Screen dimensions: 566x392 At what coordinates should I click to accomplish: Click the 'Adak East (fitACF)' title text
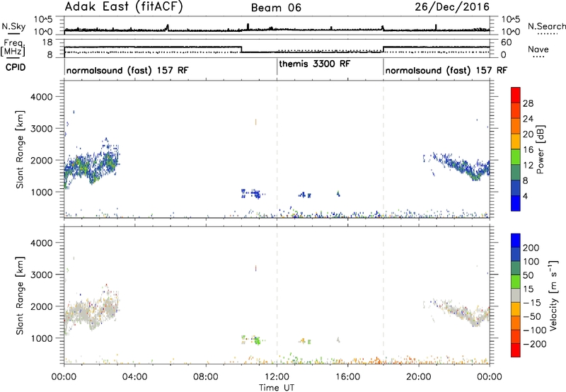pyautogui.click(x=124, y=7)
